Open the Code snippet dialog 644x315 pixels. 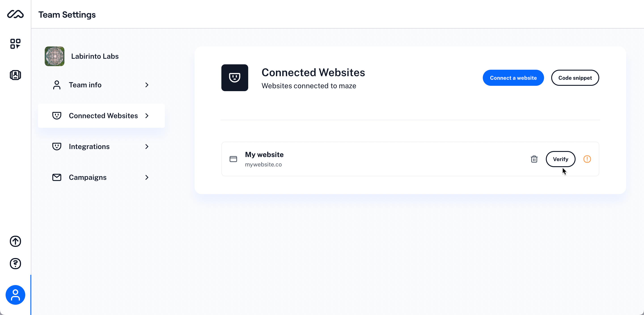[575, 78]
